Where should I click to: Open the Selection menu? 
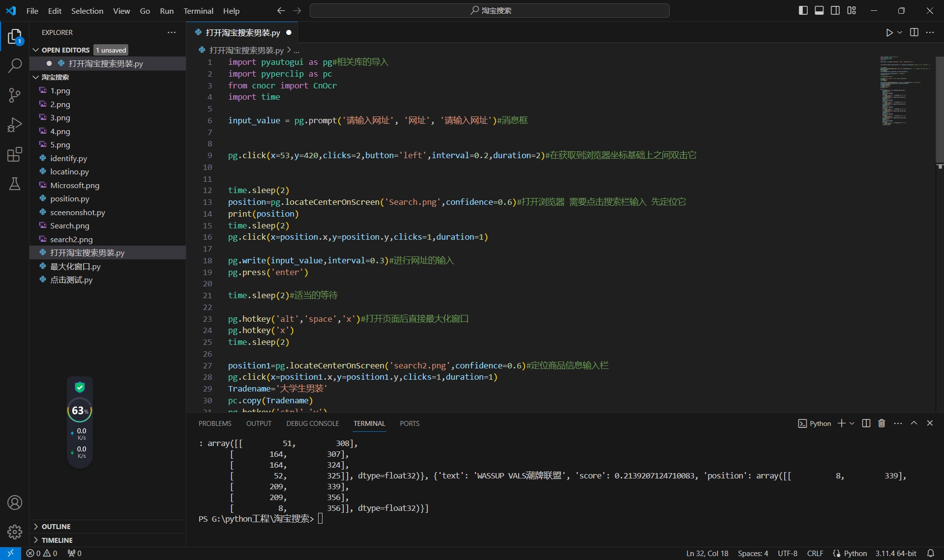point(87,11)
